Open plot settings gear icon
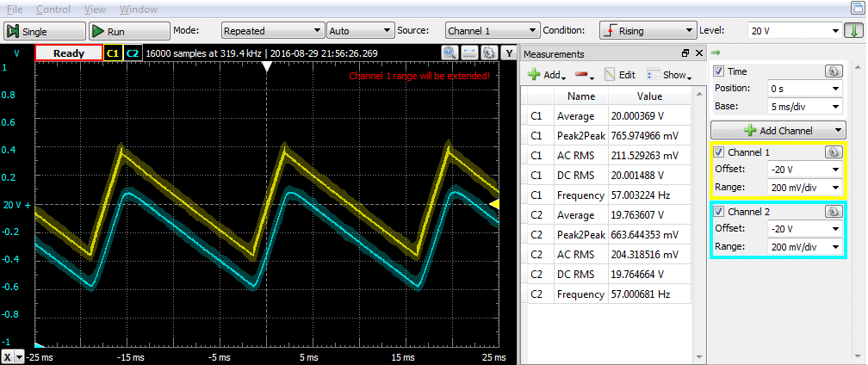 [489, 53]
